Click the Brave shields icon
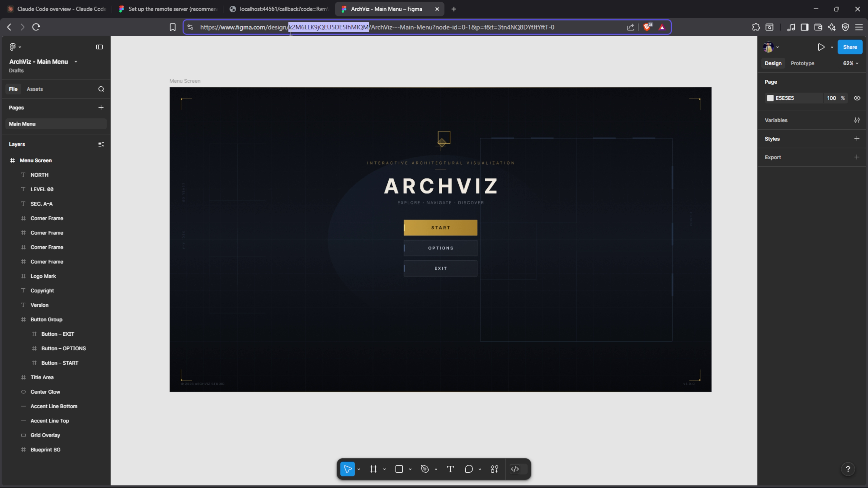 (x=647, y=27)
